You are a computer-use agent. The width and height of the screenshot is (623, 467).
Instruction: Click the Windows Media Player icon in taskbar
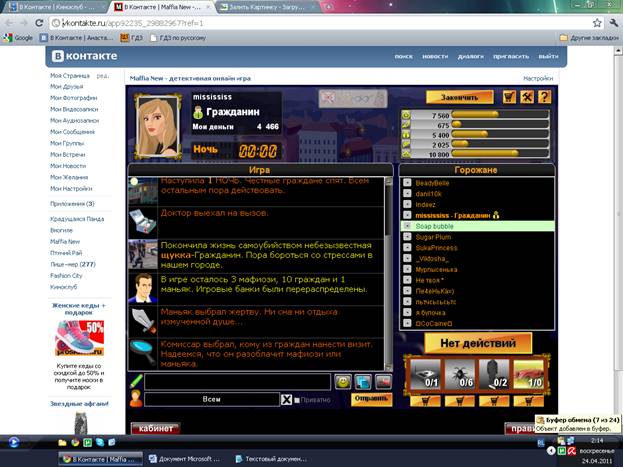coord(14,442)
